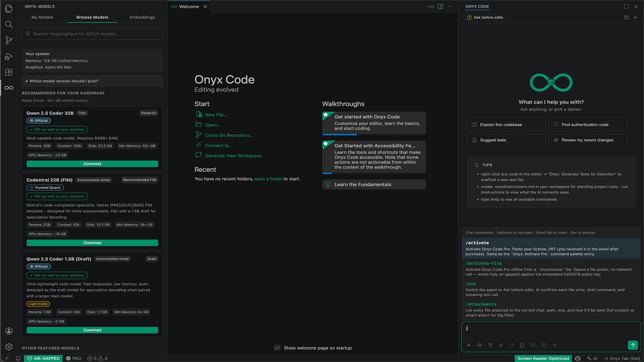Open the Extensions view
Viewport: 644px width, 362px height.
(9, 72)
